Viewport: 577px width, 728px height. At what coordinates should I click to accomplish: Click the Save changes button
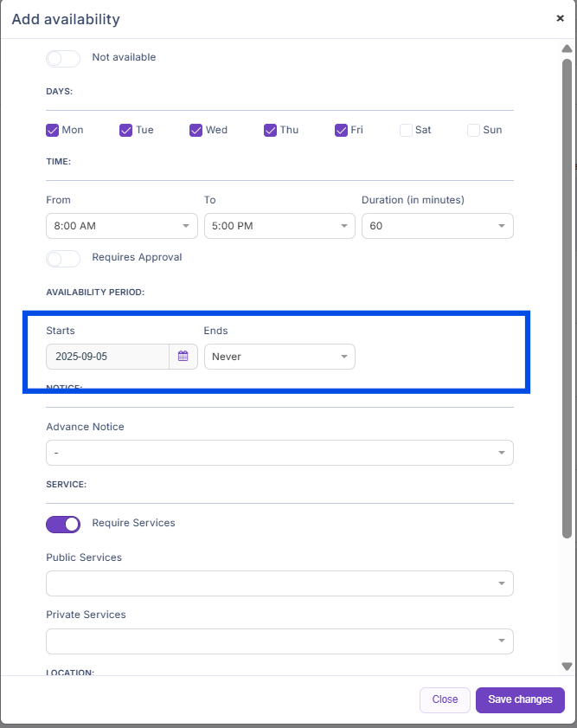(x=520, y=699)
